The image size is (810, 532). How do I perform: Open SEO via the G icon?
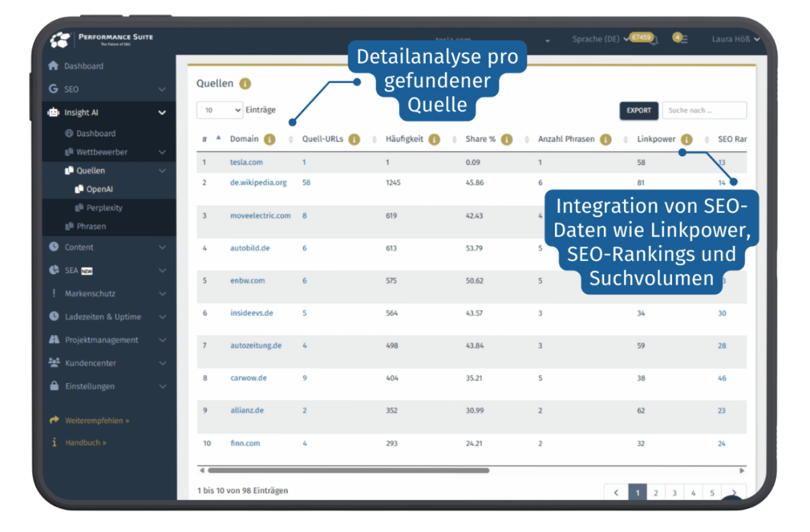coord(53,89)
